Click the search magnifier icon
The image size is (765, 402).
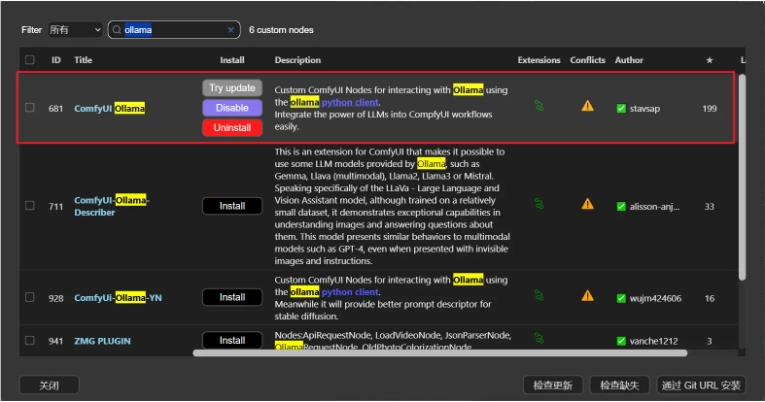(117, 30)
